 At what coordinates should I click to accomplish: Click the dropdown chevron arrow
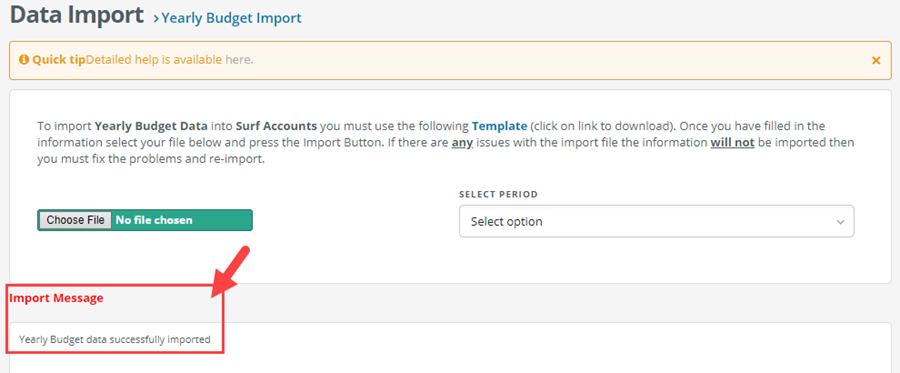click(840, 222)
